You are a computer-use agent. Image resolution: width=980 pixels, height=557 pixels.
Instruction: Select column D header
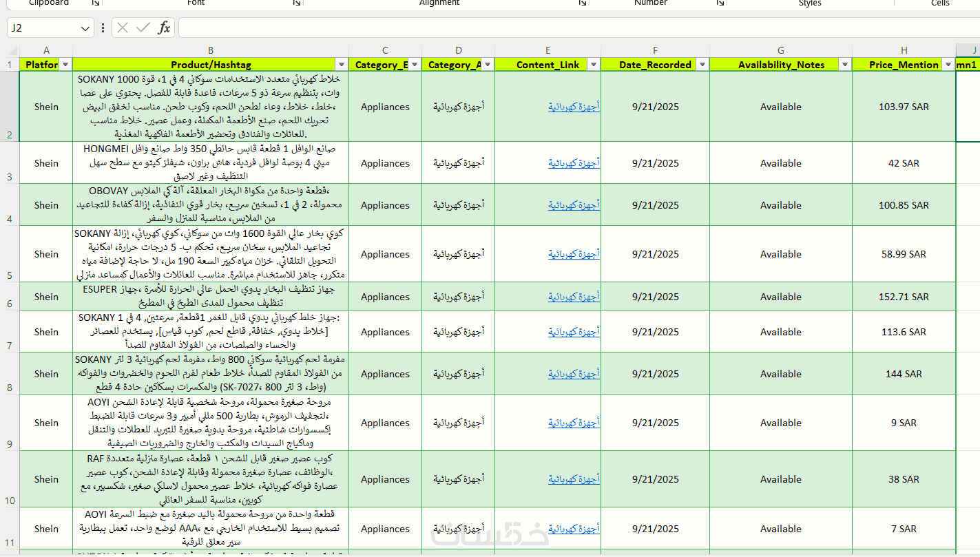pyautogui.click(x=459, y=50)
